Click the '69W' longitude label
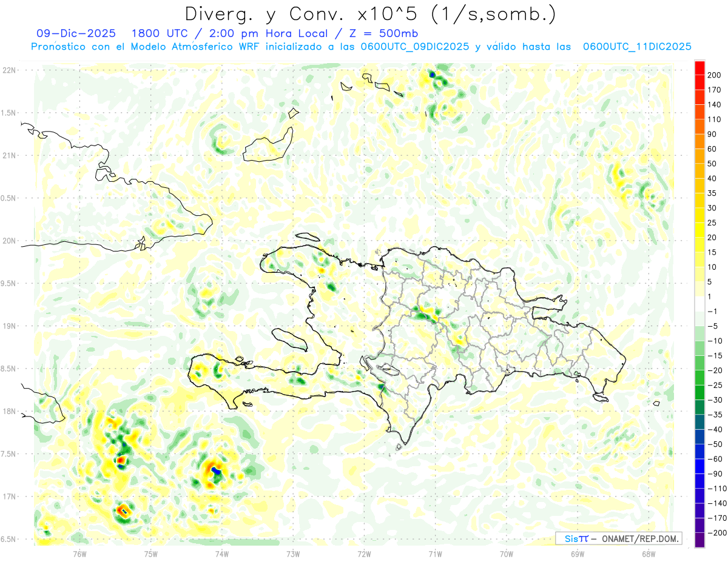The width and height of the screenshot is (728, 562). tap(577, 554)
